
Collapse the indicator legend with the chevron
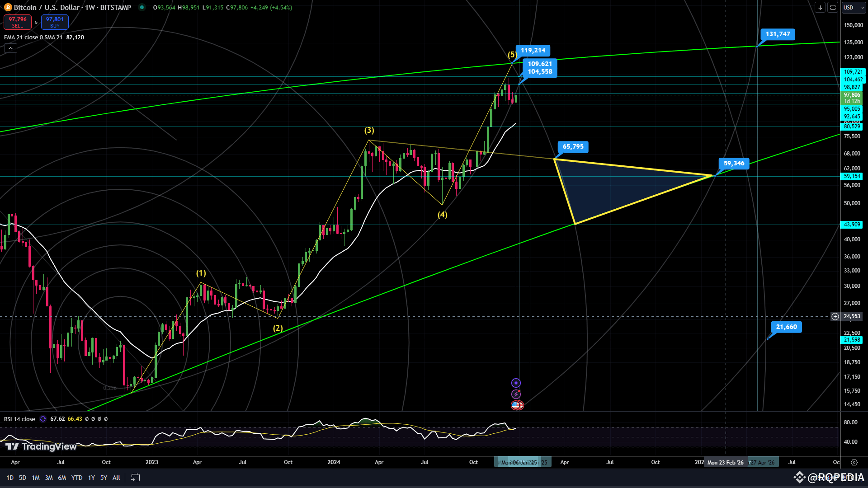tap(10, 48)
